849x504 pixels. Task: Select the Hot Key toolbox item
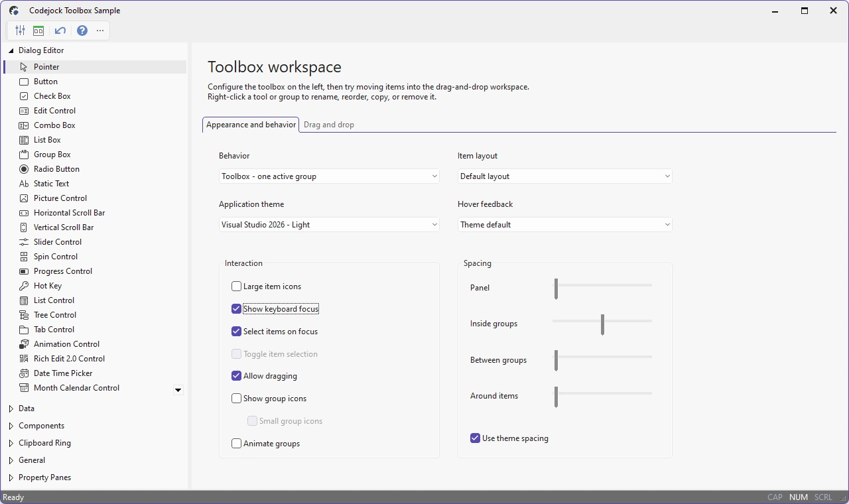pyautogui.click(x=96, y=286)
